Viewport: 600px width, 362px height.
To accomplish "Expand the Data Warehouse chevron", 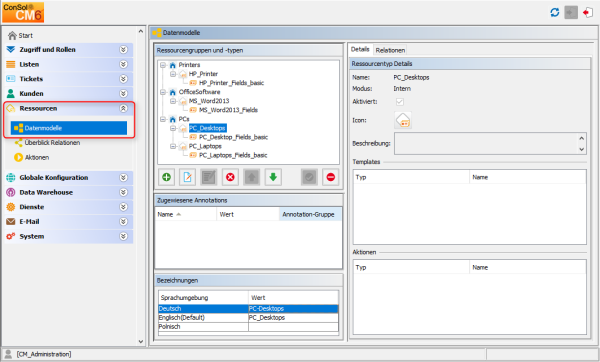I will [123, 192].
